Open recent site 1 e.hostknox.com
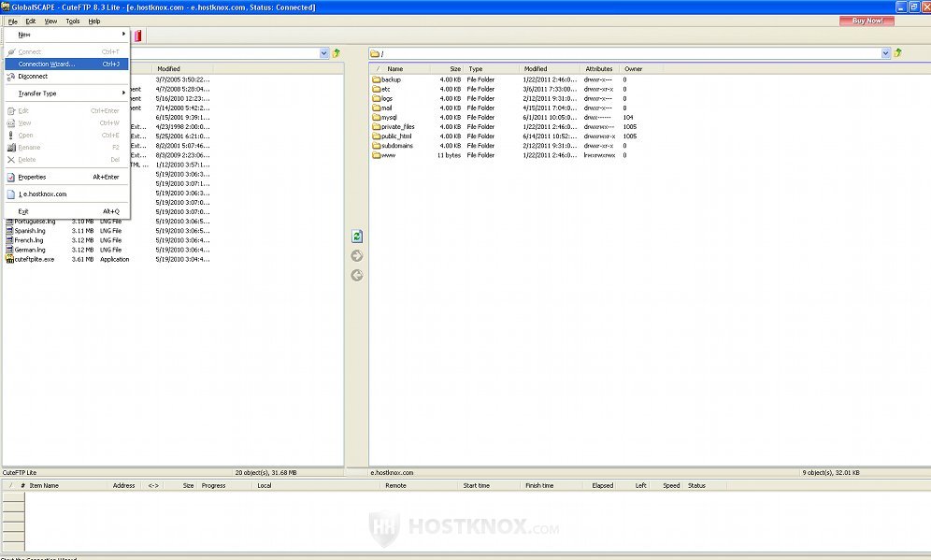The height and width of the screenshot is (560, 931). click(x=66, y=194)
